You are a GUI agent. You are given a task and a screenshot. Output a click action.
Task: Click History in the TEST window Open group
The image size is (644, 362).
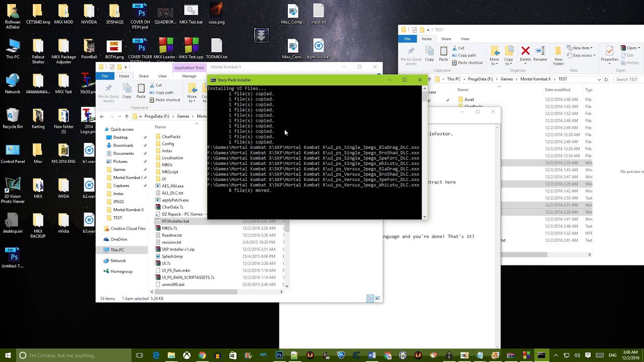click(629, 63)
